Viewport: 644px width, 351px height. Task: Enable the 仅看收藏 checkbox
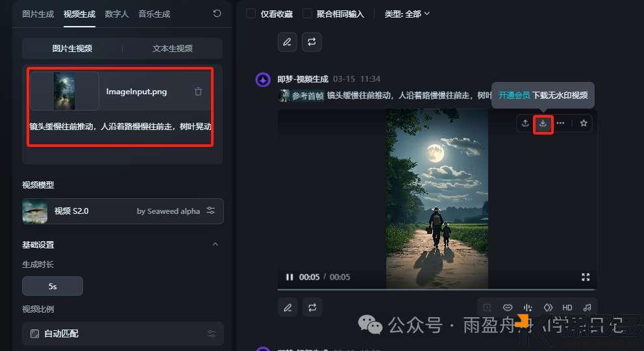251,14
